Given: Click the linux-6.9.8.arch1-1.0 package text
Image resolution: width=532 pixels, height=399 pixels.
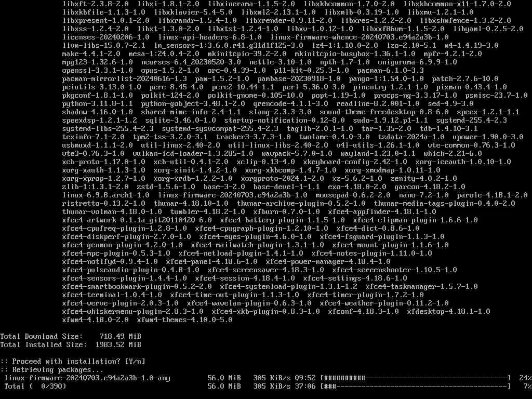Looking at the screenshot, I should click(x=106, y=195).
